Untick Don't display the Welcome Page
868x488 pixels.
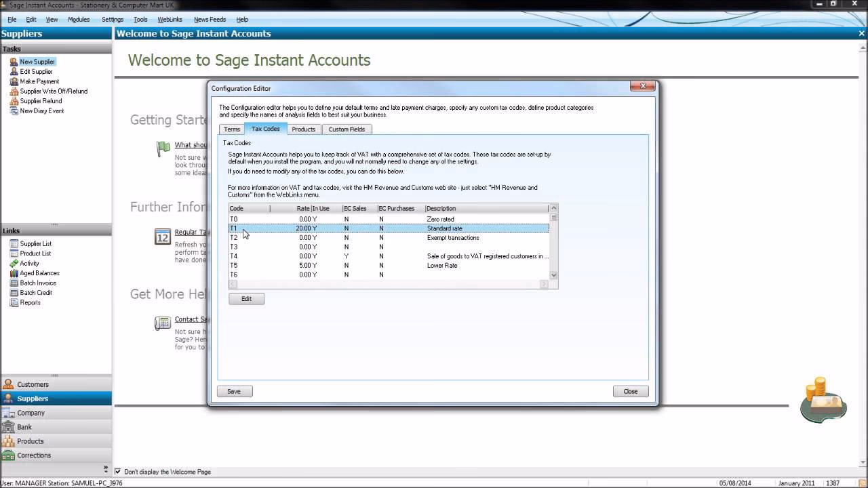point(118,472)
